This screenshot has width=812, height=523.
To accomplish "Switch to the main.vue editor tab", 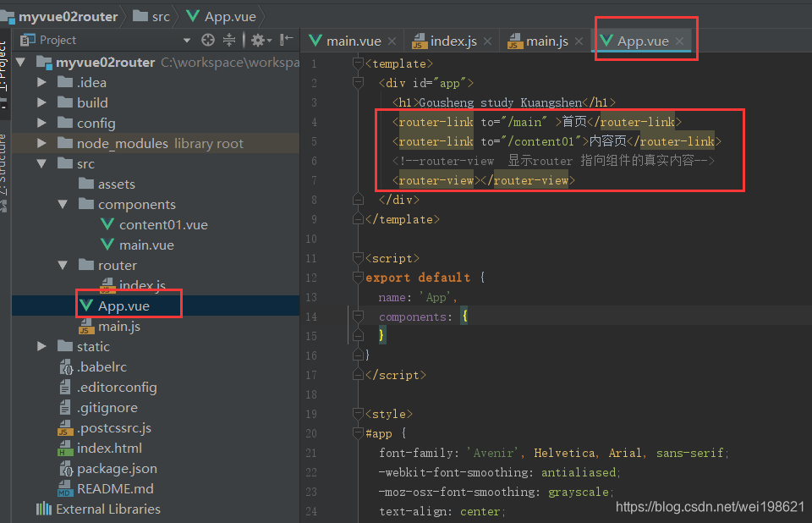I will click(x=354, y=41).
